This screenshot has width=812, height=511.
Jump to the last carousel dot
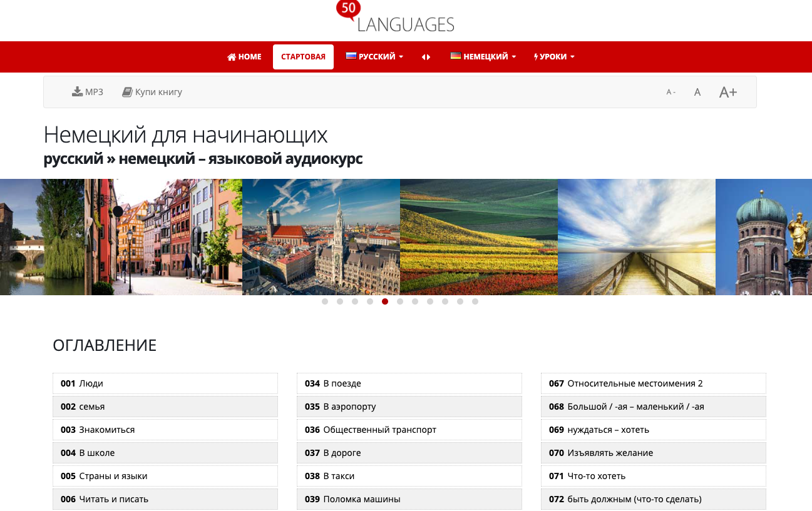pyautogui.click(x=475, y=301)
